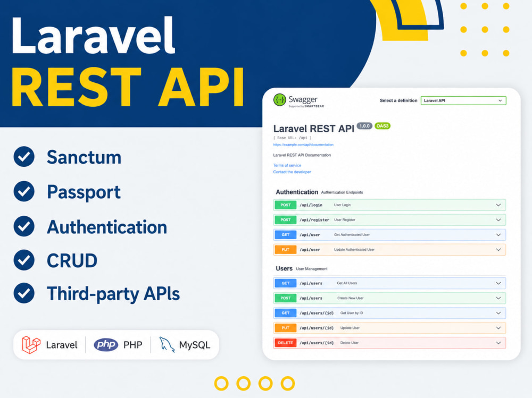Click the Laravel logo in tech badge

pos(31,345)
